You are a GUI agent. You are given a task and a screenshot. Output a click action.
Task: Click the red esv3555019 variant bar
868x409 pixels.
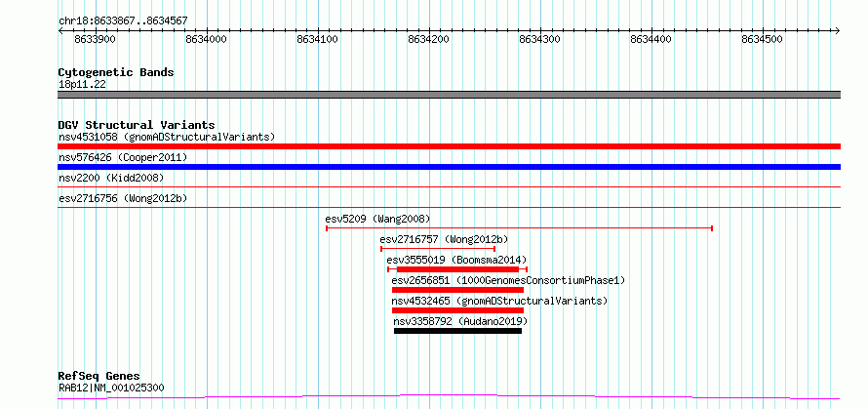[x=457, y=269]
